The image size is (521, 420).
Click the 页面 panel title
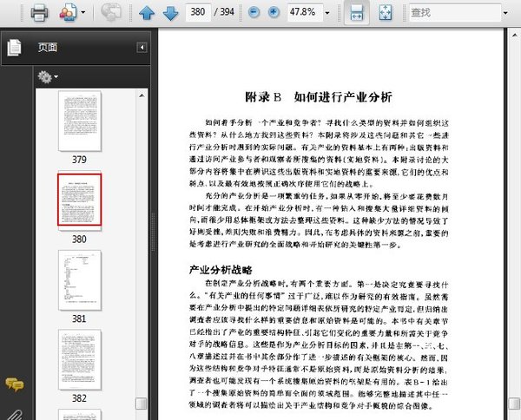47,48
